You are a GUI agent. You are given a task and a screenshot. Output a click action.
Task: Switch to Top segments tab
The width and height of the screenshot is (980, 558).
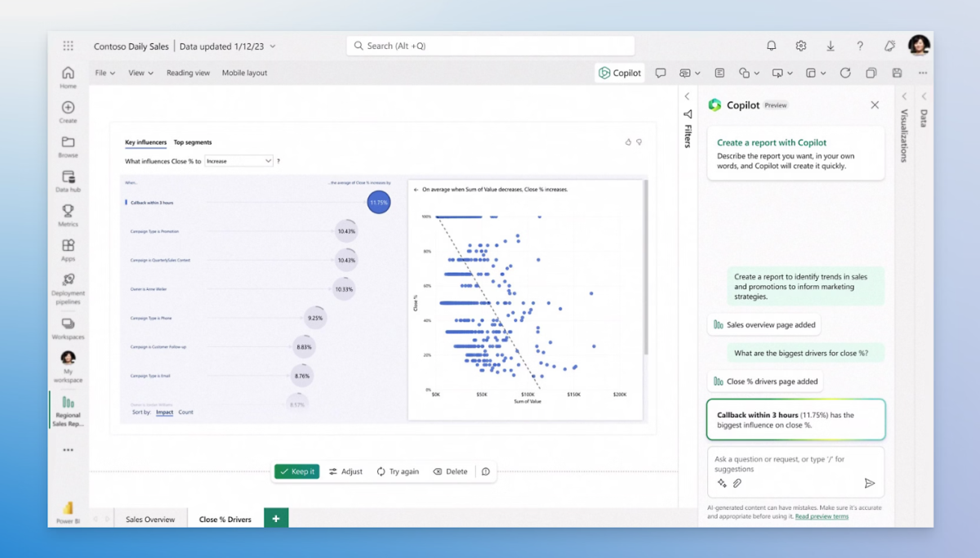(192, 142)
